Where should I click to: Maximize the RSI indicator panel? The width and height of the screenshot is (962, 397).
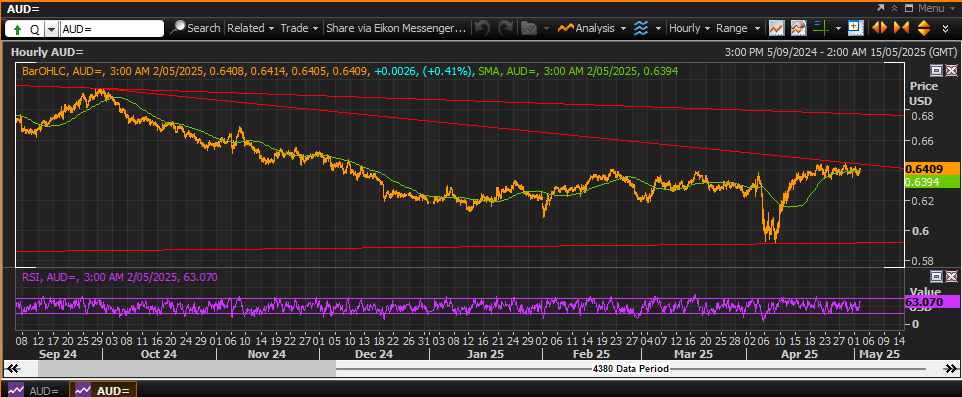click(x=937, y=276)
